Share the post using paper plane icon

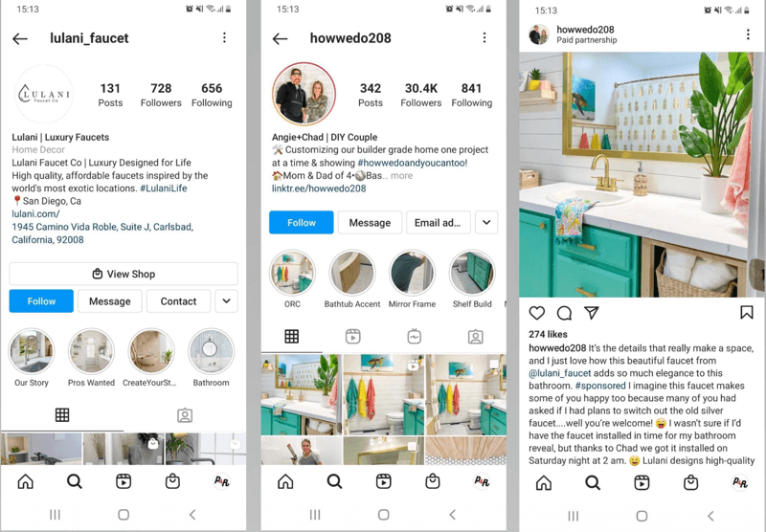[x=592, y=313]
